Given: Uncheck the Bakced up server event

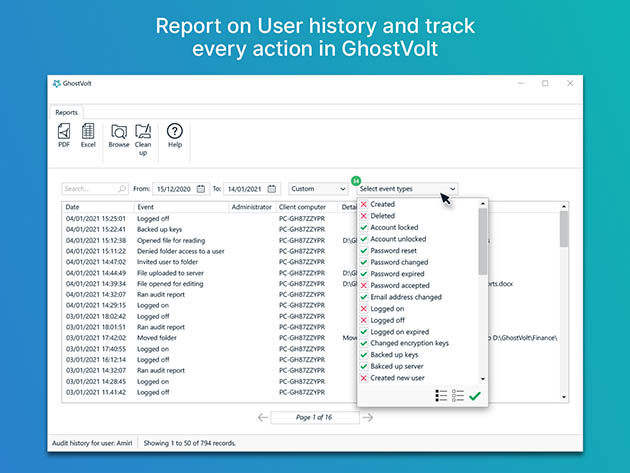Looking at the screenshot, I should pyautogui.click(x=364, y=367).
